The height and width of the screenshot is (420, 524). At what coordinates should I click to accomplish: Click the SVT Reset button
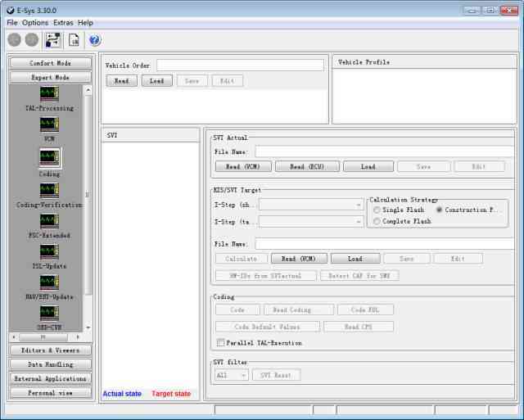click(x=276, y=375)
